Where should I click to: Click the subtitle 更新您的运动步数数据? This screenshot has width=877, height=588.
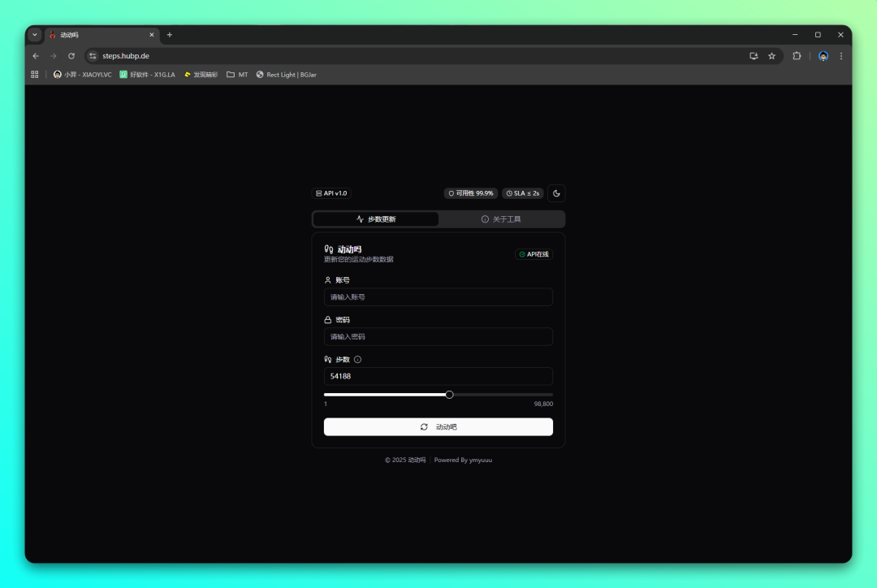tap(359, 260)
